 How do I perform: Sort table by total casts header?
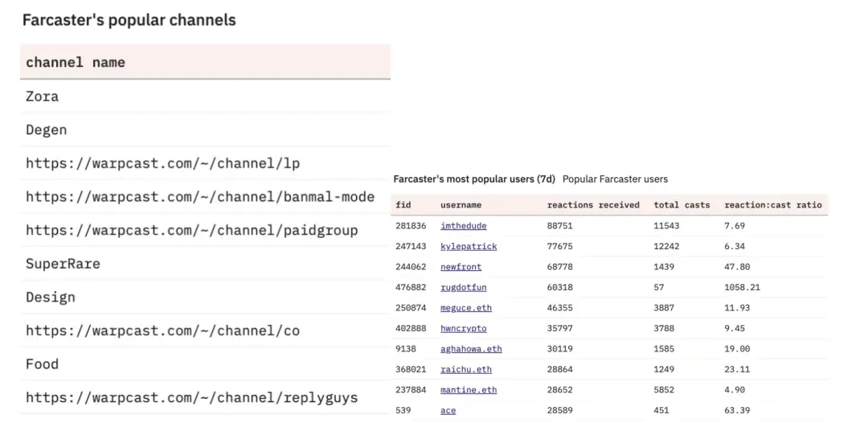682,205
